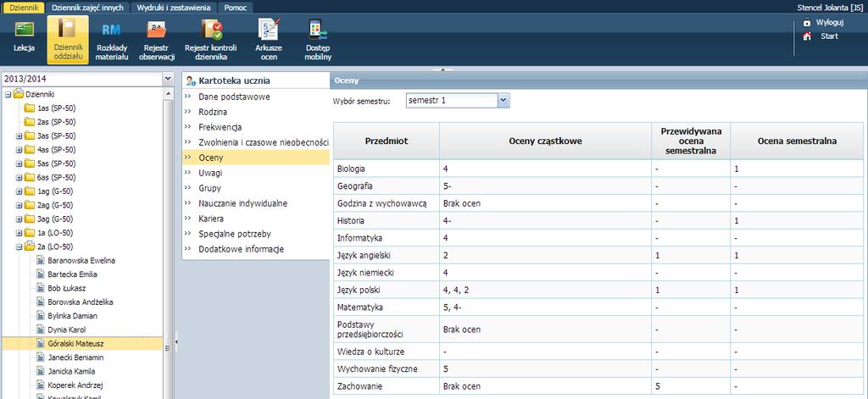Viewport: 868px width, 399px height.
Task: Open Grupy section
Action: (x=210, y=188)
